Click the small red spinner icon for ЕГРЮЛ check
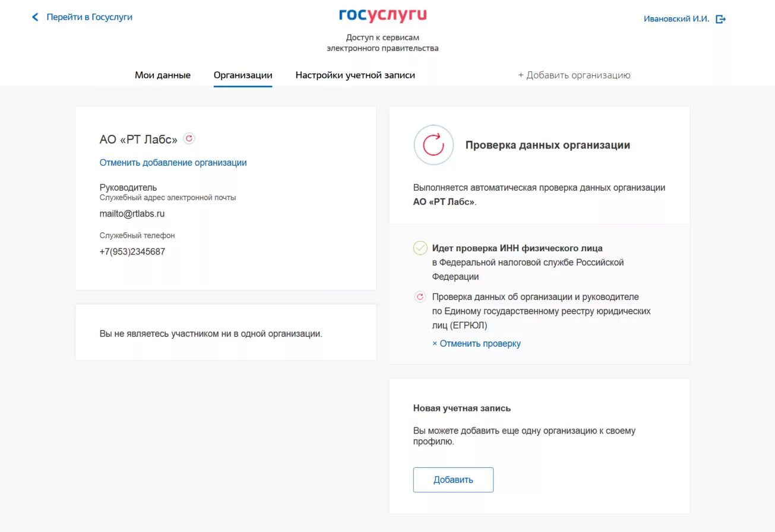The width and height of the screenshot is (775, 532). point(420,297)
